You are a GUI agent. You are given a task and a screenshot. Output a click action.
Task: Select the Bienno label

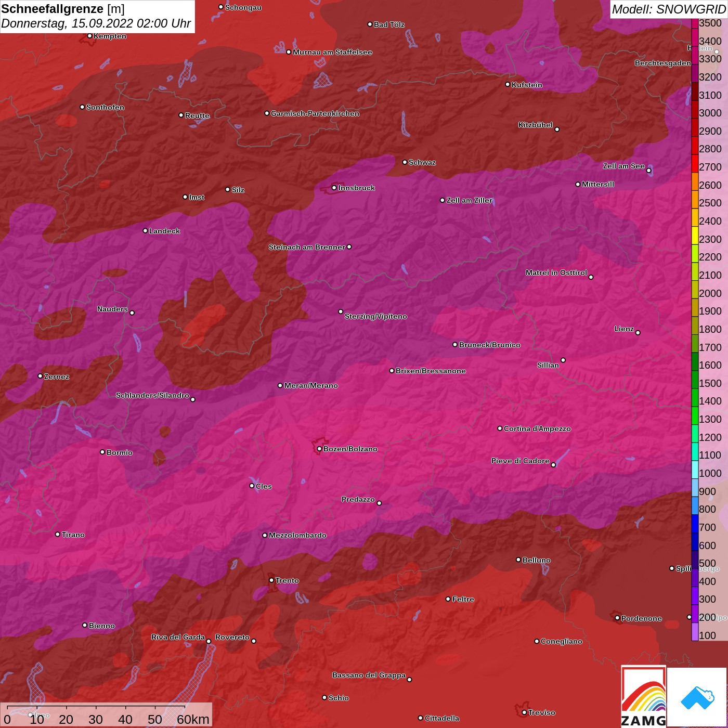pos(102,626)
